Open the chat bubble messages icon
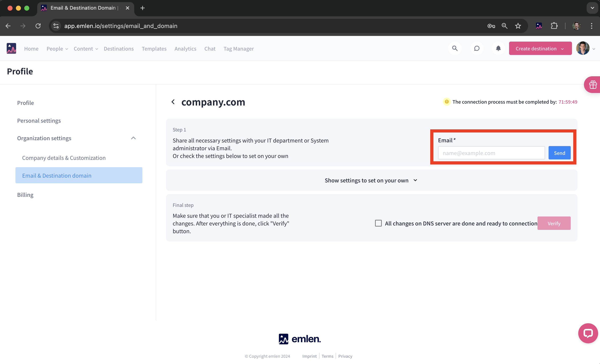 coord(476,48)
